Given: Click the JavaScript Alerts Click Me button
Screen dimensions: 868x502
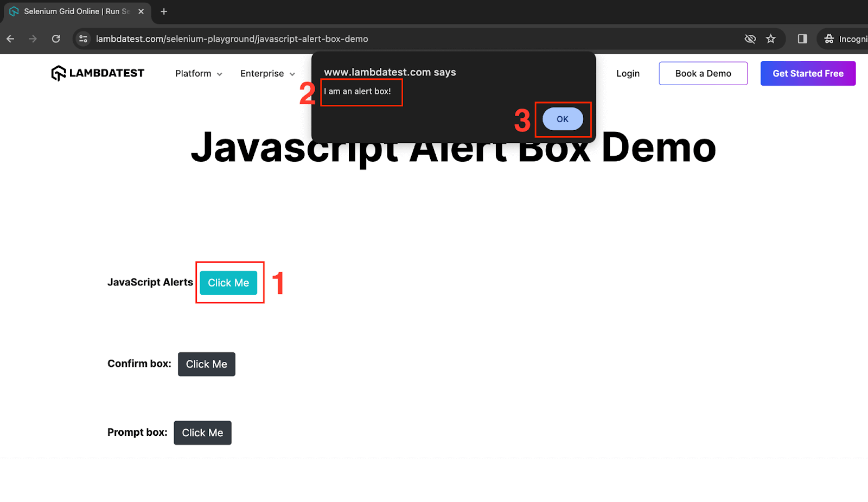Looking at the screenshot, I should [228, 282].
